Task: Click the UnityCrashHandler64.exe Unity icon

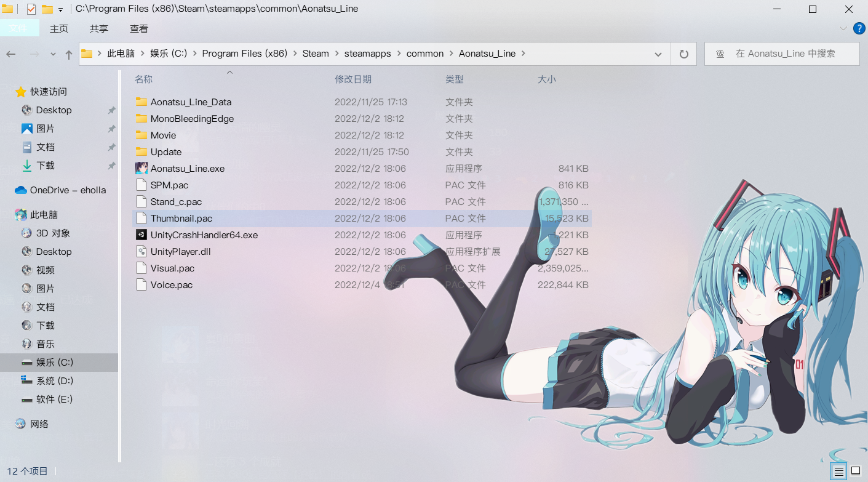Action: tap(141, 235)
